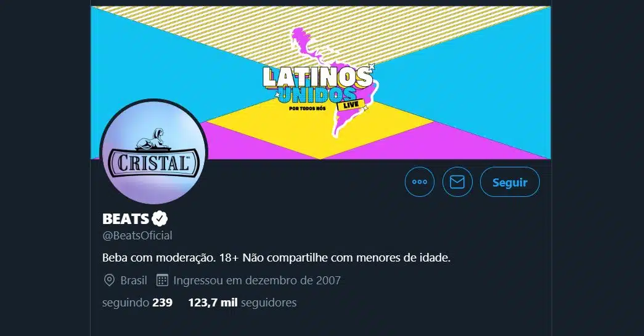Image resolution: width=644 pixels, height=336 pixels.
Task: Click the Brasil location text
Action: pyautogui.click(x=134, y=280)
